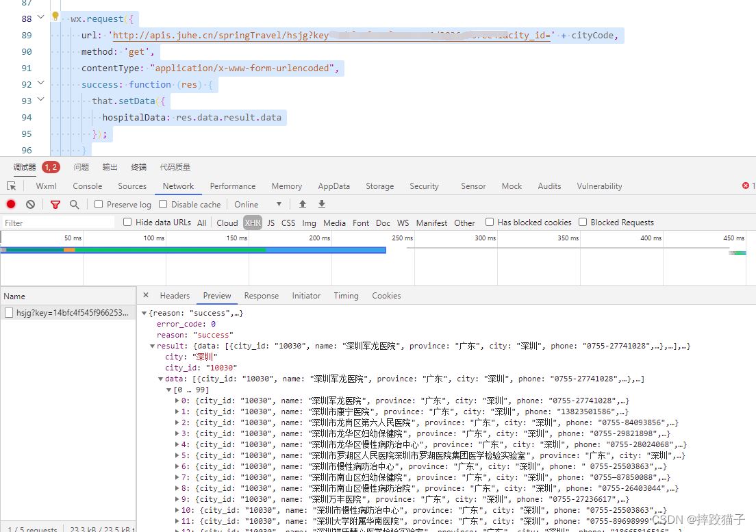756x532 pixels.
Task: Check the Hide data URLs option
Action: 127,222
